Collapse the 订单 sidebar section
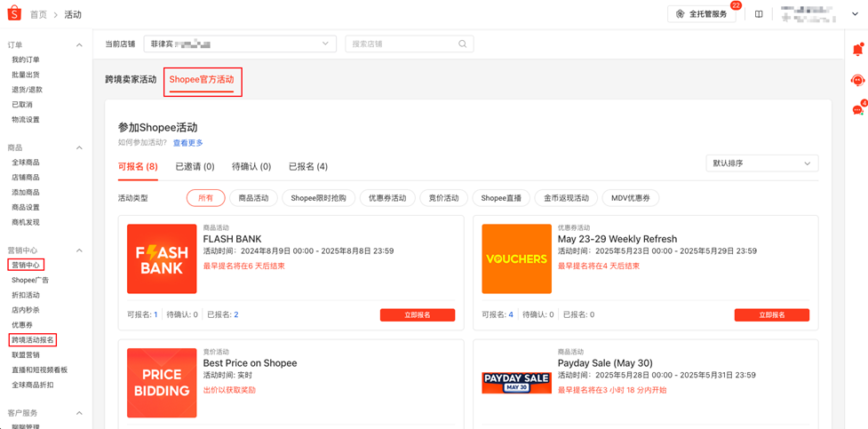 point(79,44)
